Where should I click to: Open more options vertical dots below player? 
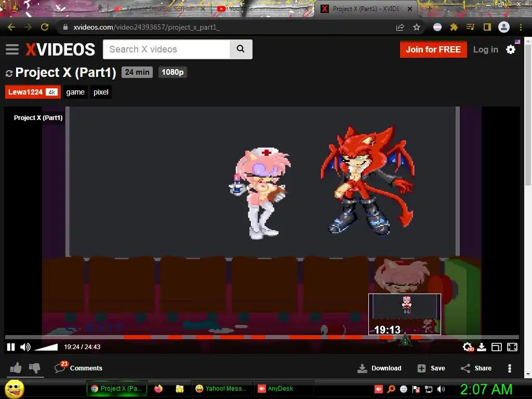[x=510, y=368]
